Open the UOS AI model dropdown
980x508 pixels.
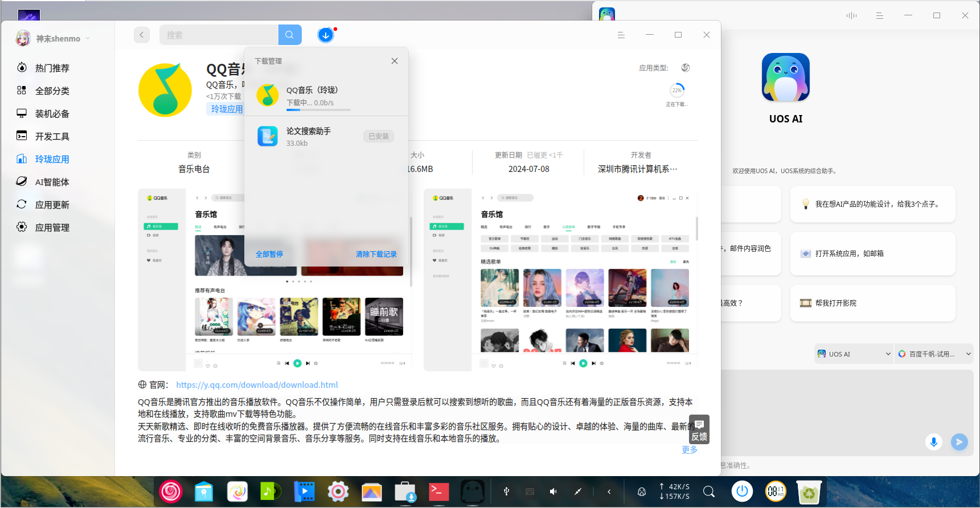click(x=854, y=354)
